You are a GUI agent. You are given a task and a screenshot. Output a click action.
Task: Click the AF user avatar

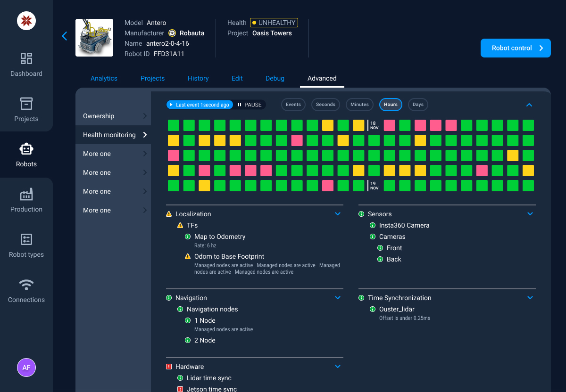(26, 367)
